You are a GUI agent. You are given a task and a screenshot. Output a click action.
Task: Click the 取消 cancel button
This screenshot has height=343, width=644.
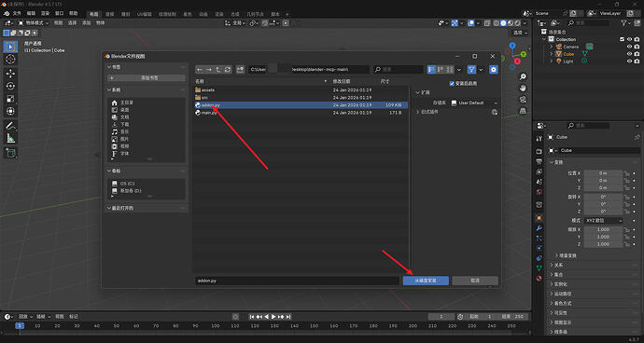pyautogui.click(x=475, y=281)
